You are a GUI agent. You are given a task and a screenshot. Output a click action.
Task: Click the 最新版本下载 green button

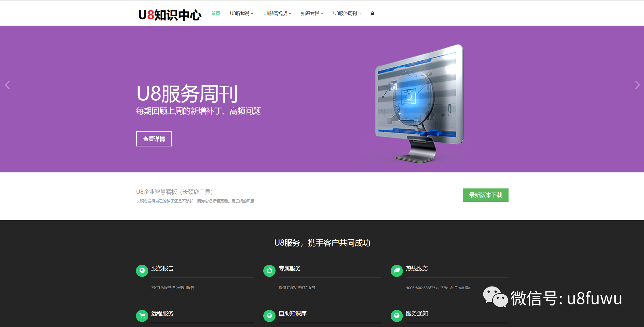486,195
